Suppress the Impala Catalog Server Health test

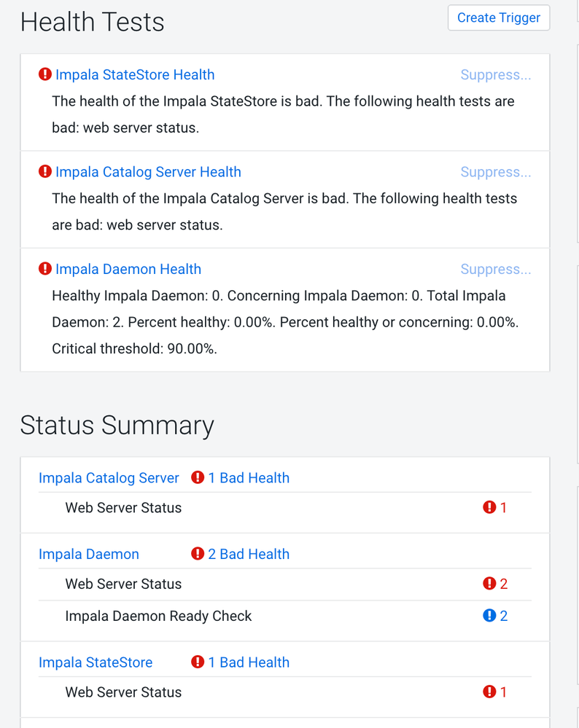tap(496, 172)
